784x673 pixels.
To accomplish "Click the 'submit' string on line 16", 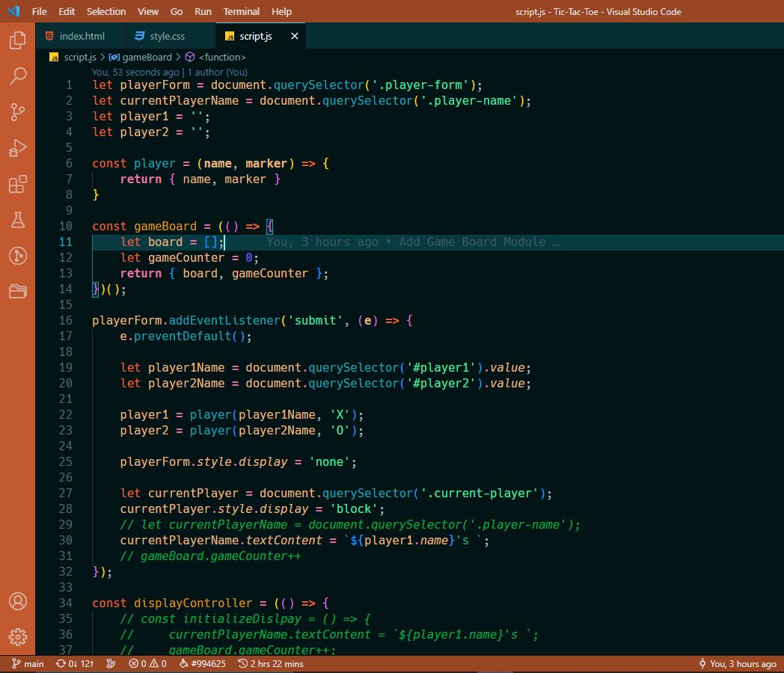I will (x=315, y=320).
